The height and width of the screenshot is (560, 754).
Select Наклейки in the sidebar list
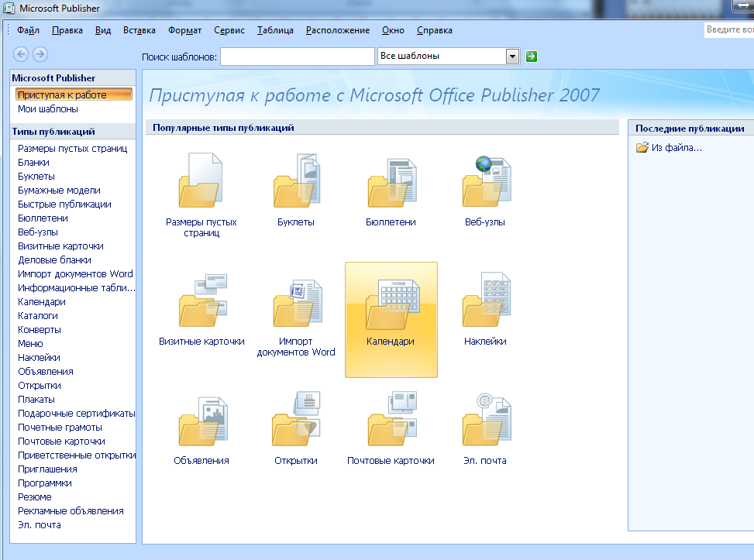(x=39, y=358)
